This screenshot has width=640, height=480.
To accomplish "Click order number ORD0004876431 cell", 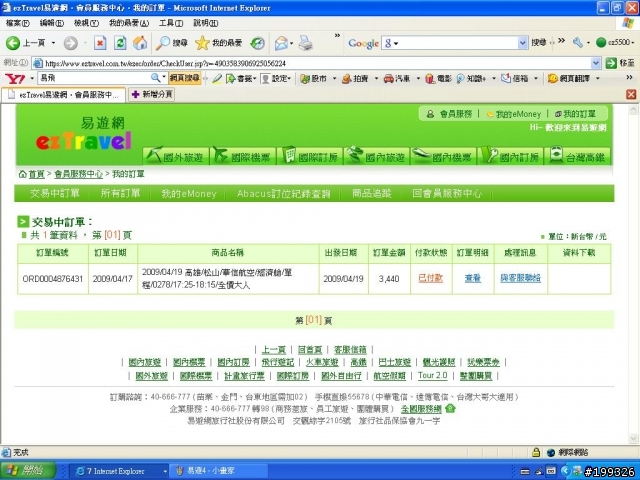I will (53, 279).
